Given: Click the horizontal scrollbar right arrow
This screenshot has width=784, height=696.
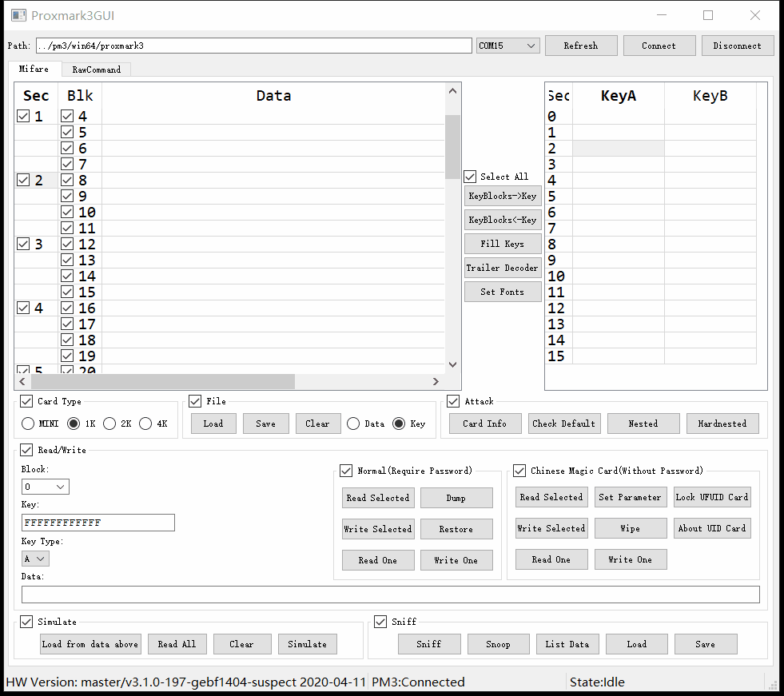Looking at the screenshot, I should click(x=436, y=382).
